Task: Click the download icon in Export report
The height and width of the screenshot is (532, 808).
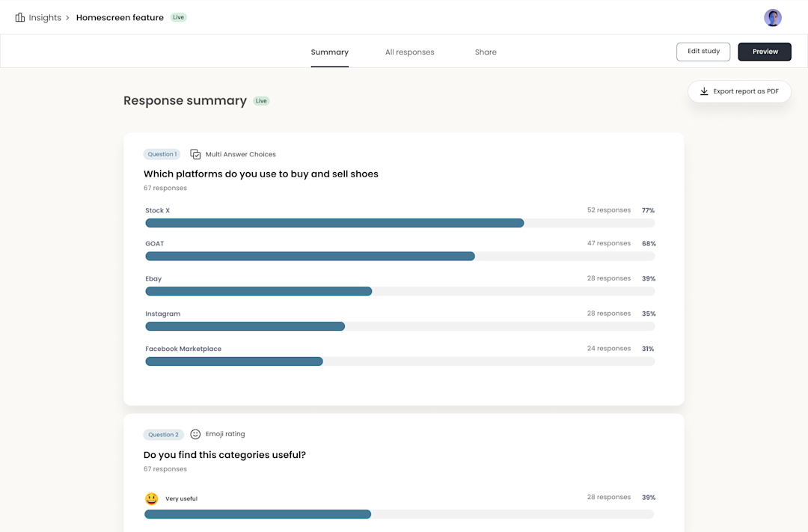Action: [704, 91]
